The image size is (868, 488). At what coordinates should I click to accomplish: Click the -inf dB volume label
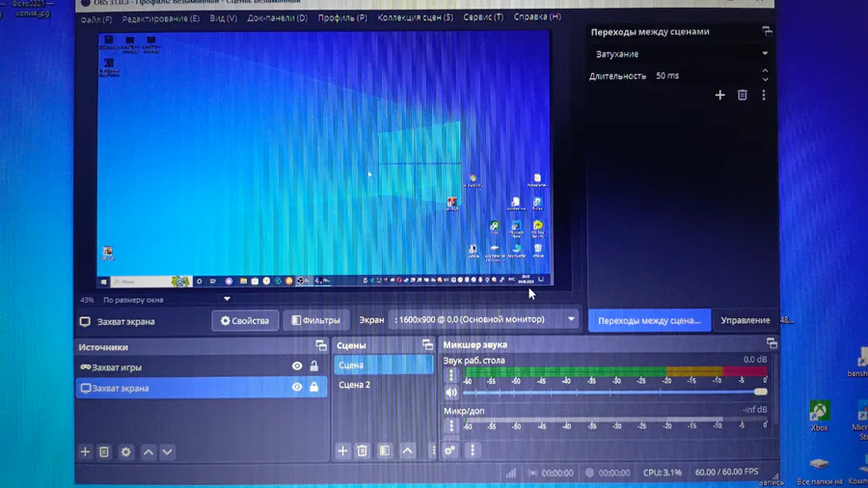pyautogui.click(x=754, y=410)
